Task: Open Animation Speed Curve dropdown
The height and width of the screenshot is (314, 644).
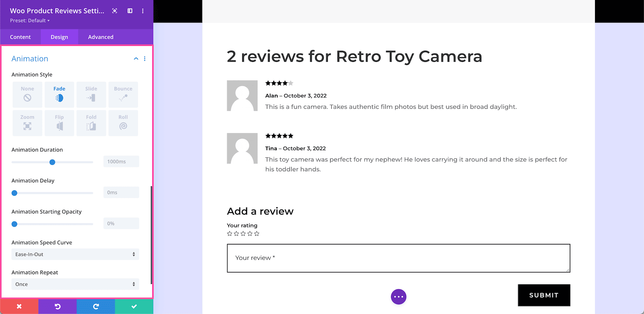Action: 75,254
